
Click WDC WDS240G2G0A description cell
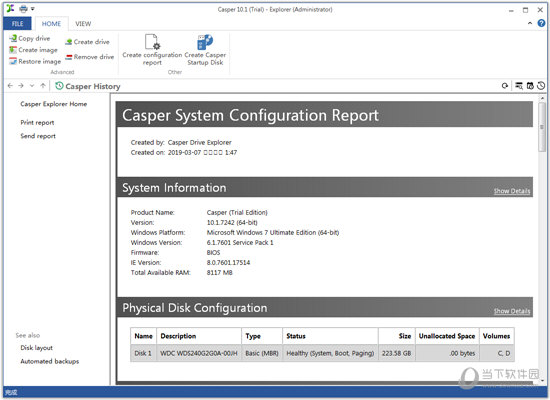click(x=199, y=353)
